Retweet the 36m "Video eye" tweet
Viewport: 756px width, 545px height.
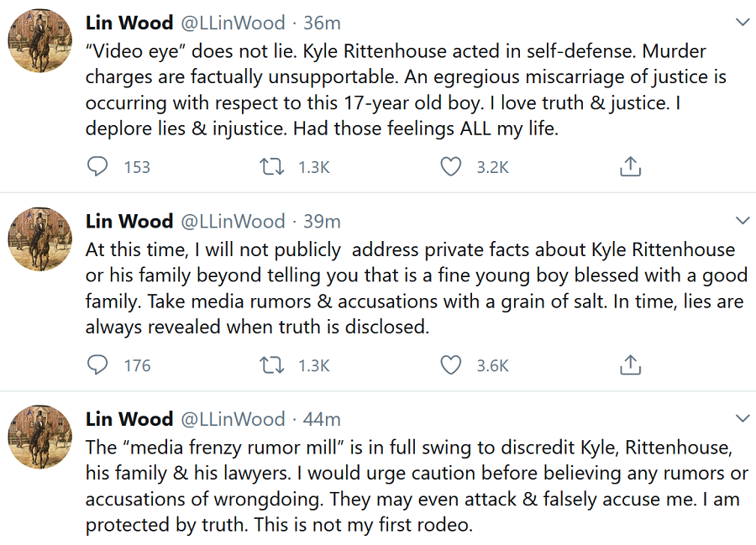coord(272,167)
